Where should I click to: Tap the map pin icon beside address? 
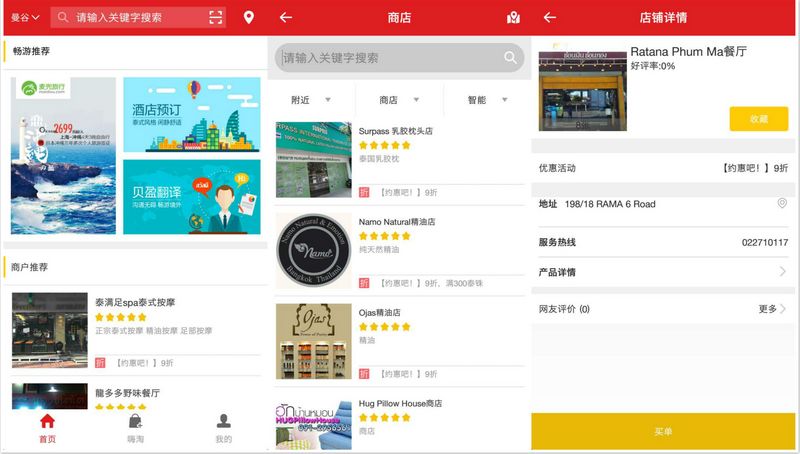coord(782,204)
